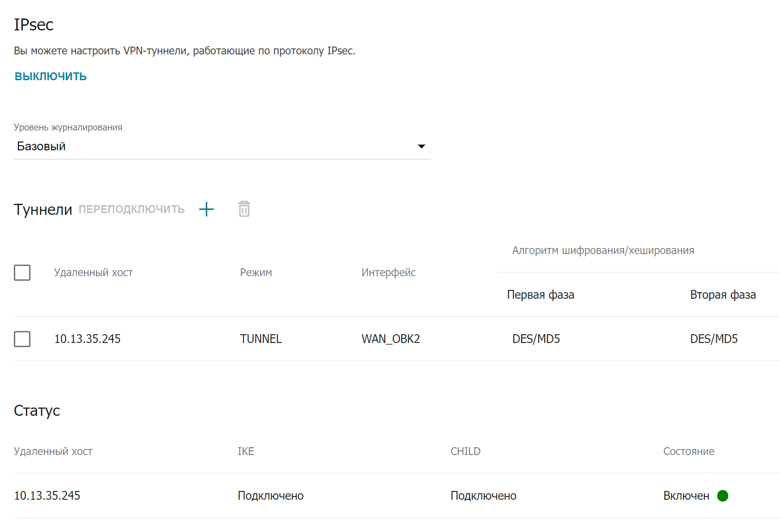Click the WAN_OBK2 interface cell
The image size is (779, 532).
click(x=391, y=339)
